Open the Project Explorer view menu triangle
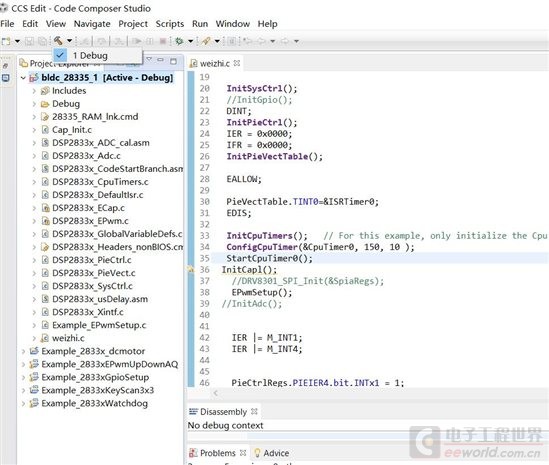Screen dimensions: 549x465 pos(148,60)
